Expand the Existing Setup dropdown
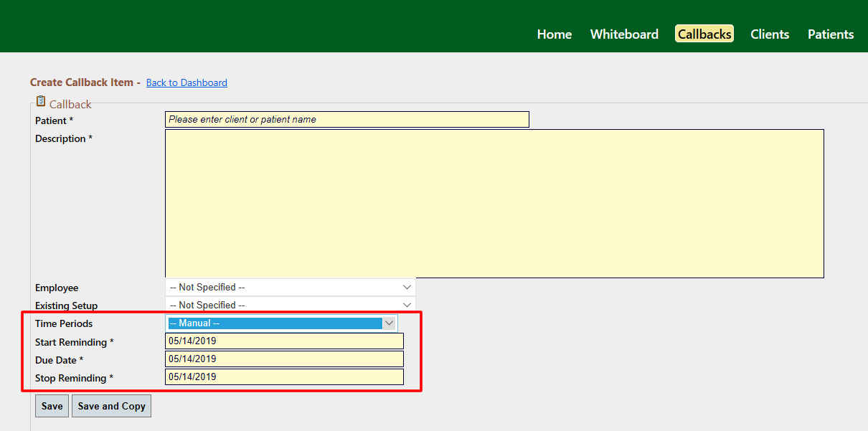This screenshot has height=431, width=868. pos(291,305)
